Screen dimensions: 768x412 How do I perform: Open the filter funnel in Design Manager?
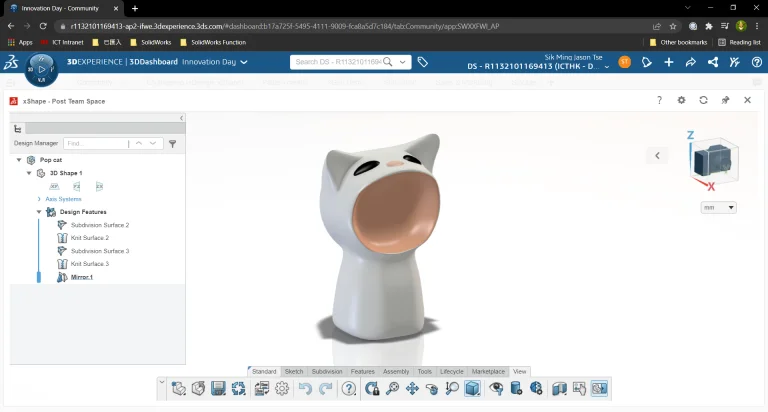click(x=172, y=144)
